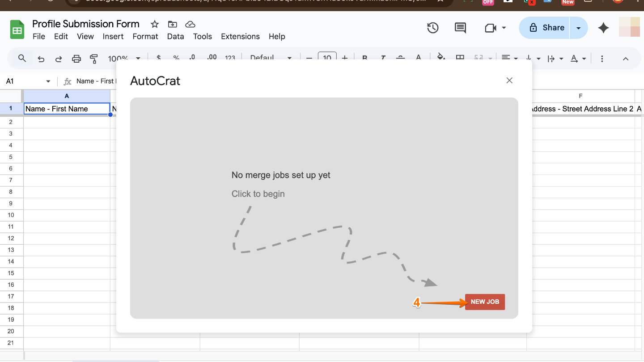
Task: Undo the last action
Action: (x=41, y=58)
